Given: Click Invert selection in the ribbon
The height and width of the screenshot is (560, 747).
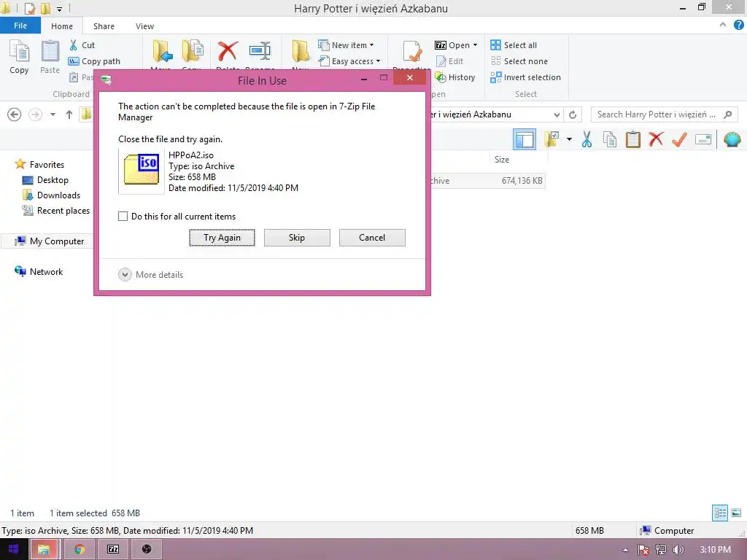Looking at the screenshot, I should (525, 77).
